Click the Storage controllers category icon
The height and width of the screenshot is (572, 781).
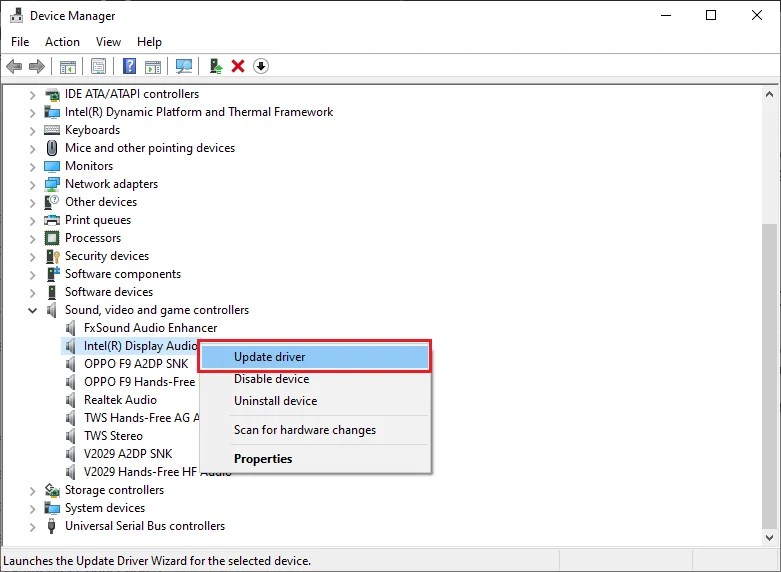[x=52, y=490]
